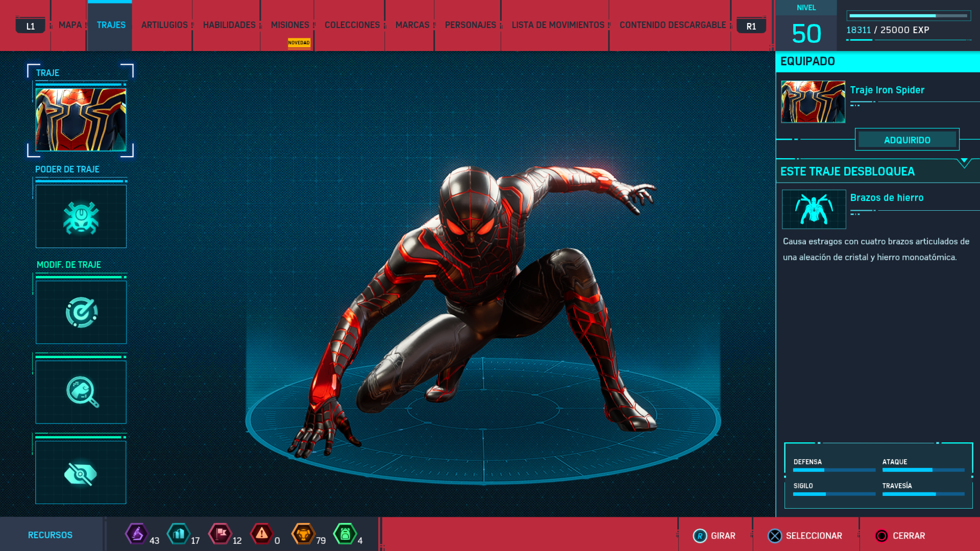Open the suit power slot with spider icon
This screenshot has width=980, height=551.
pos(81,217)
